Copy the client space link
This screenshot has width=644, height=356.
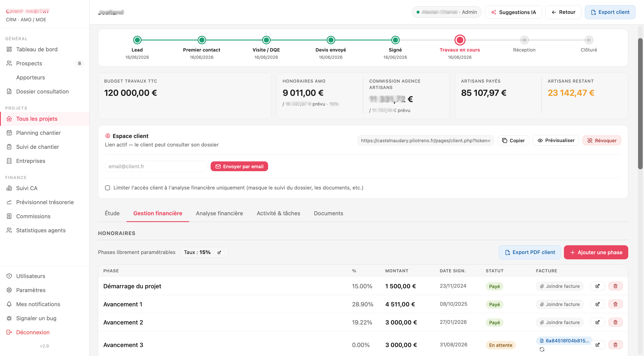(513, 141)
